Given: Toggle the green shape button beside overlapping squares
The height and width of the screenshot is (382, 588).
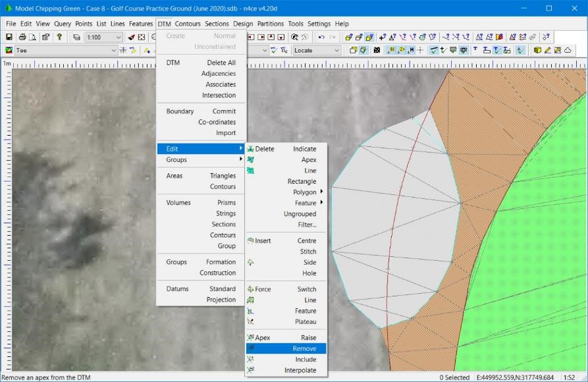Looking at the screenshot, I should (x=363, y=50).
